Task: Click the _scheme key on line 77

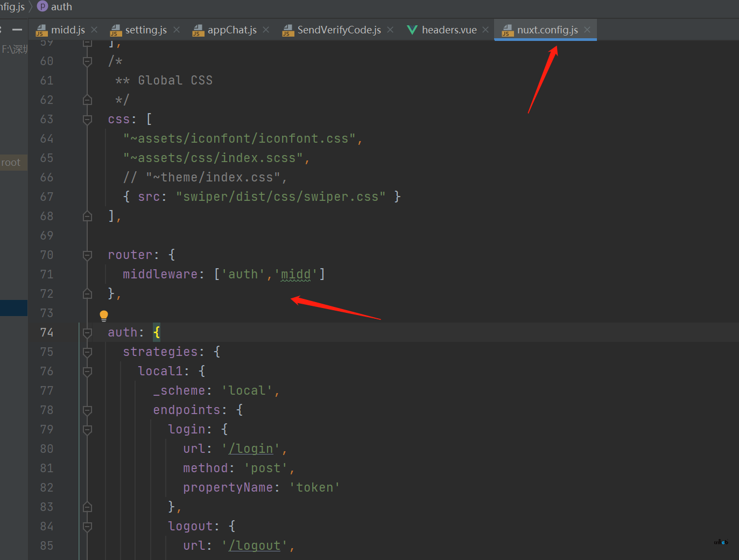Action: click(179, 390)
